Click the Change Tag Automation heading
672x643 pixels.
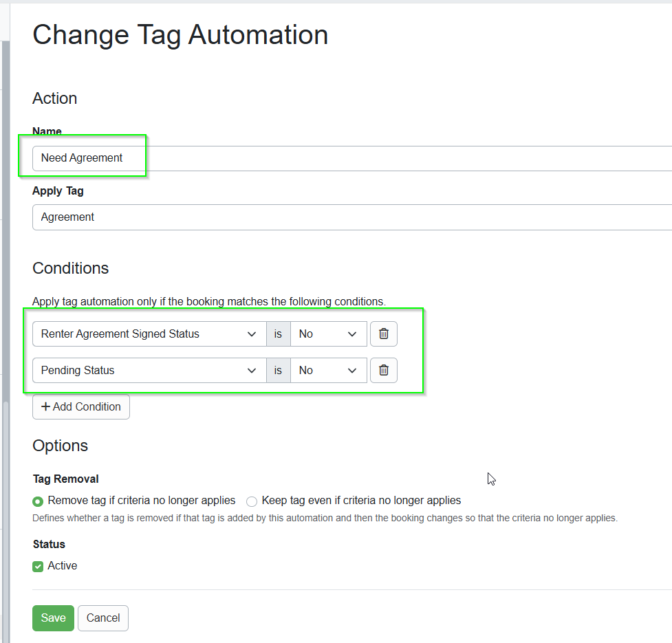click(180, 35)
